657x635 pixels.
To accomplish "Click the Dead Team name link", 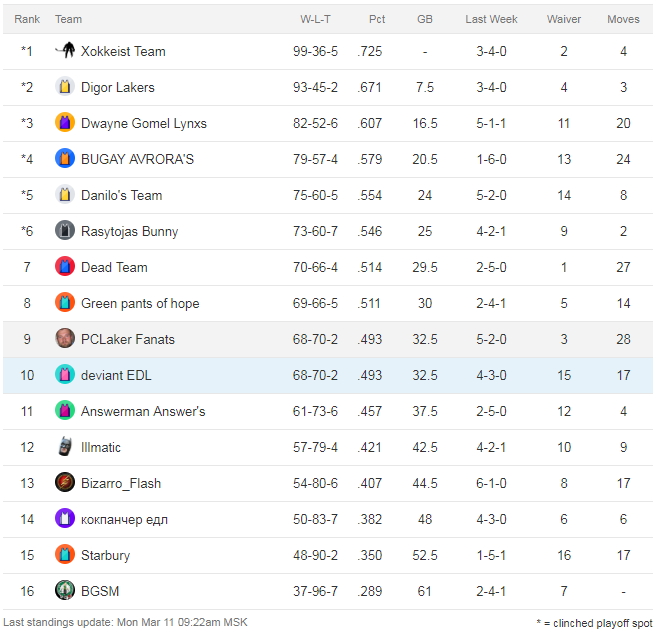I will coord(114,267).
